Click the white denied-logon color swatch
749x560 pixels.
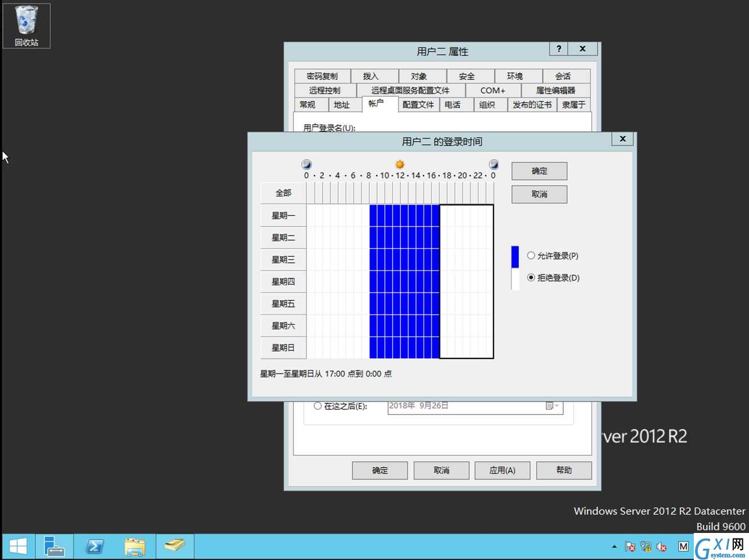(x=515, y=279)
